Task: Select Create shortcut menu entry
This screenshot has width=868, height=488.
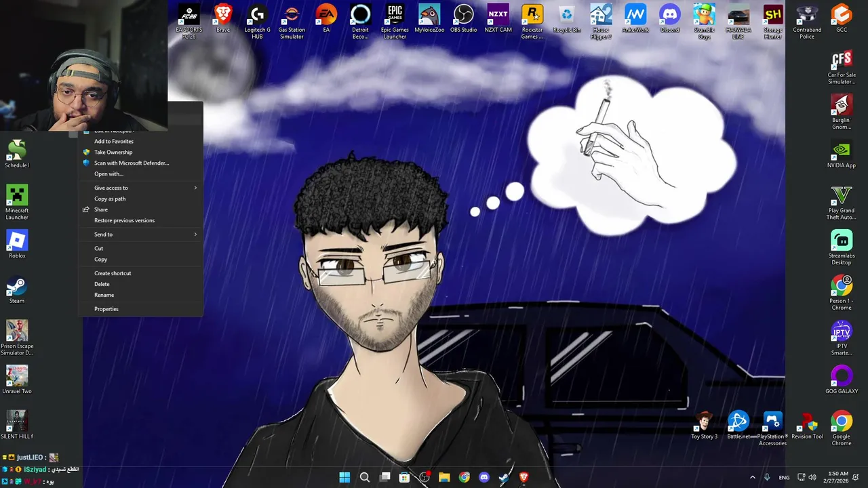Action: pyautogui.click(x=141, y=273)
